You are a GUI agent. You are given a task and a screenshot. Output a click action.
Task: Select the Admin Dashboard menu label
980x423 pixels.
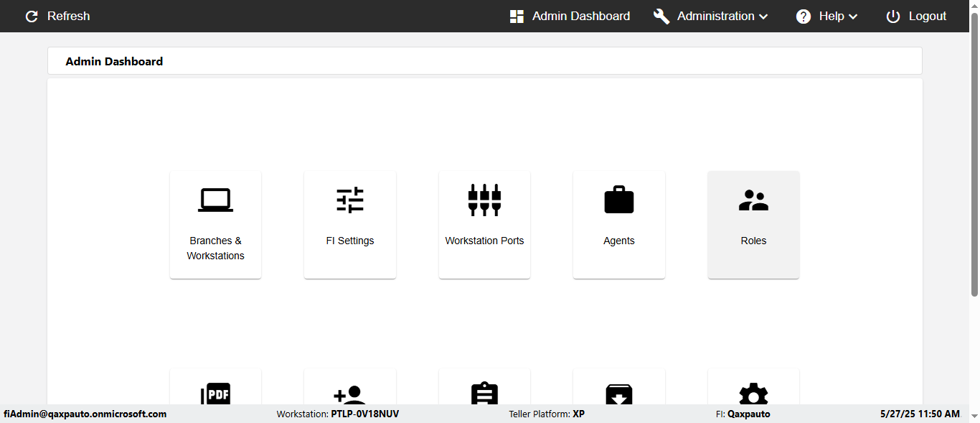[581, 16]
